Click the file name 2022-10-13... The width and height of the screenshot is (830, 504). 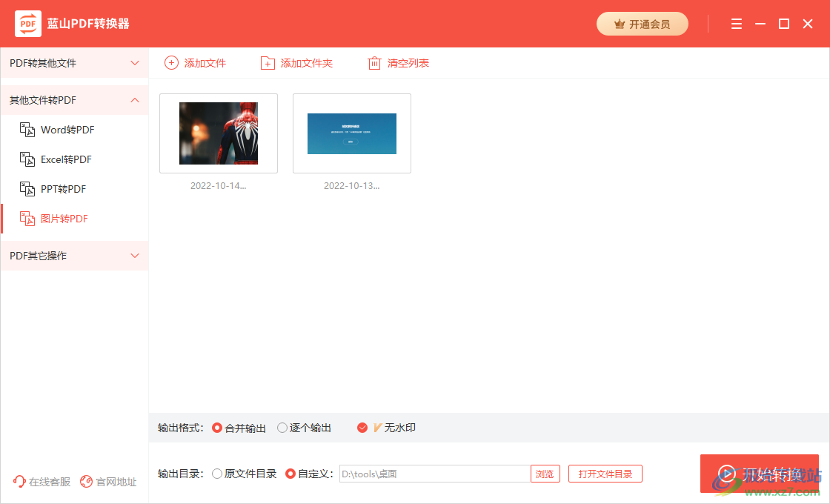point(352,186)
